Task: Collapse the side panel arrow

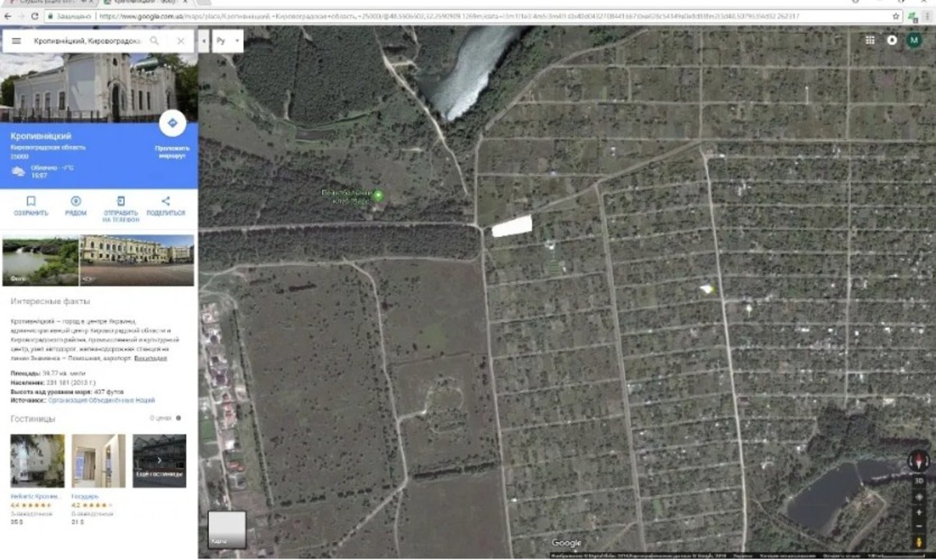Action: click(204, 41)
